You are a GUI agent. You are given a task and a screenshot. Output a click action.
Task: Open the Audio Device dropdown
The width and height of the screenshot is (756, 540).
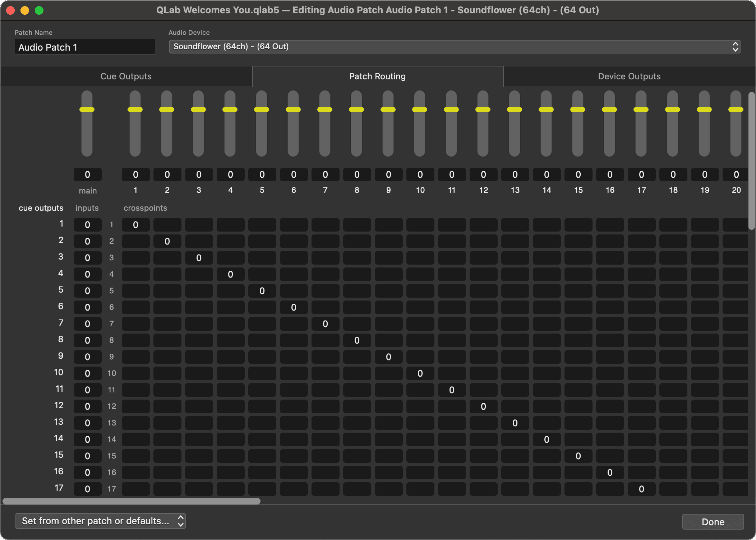455,47
